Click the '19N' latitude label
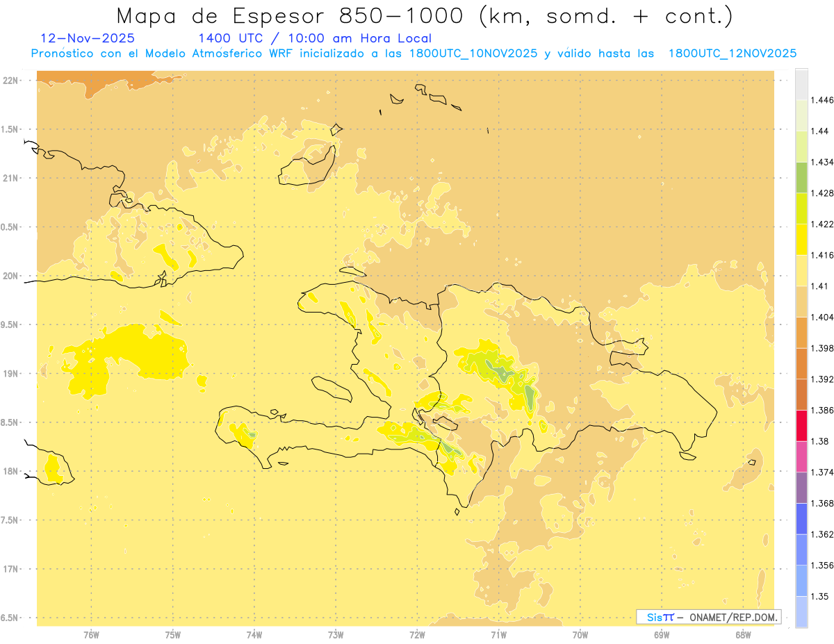The image size is (834, 644). pos(12,374)
